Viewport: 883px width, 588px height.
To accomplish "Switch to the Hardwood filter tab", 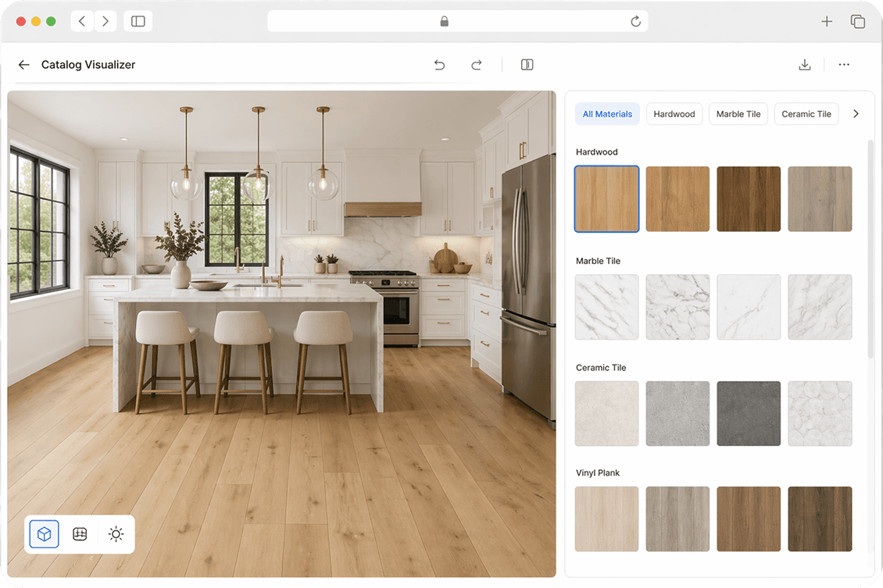I will coord(674,113).
